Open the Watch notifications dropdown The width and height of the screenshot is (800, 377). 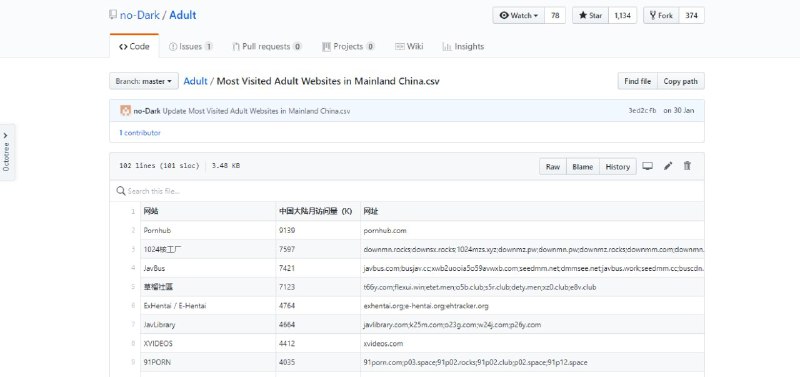[519, 15]
